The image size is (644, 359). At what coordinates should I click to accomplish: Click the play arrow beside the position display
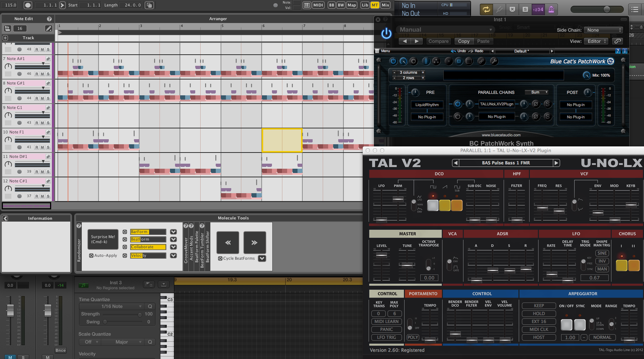point(62,5)
